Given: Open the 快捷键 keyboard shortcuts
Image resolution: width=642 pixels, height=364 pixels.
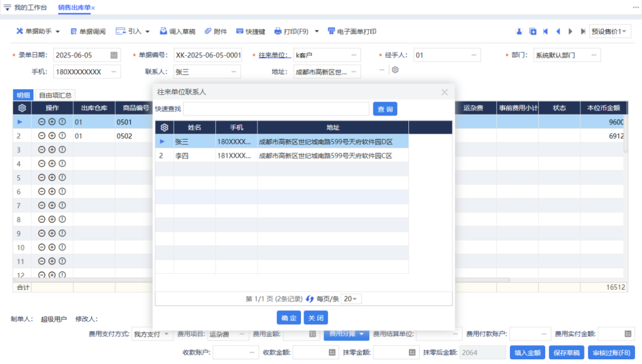Looking at the screenshot, I should point(250,31).
